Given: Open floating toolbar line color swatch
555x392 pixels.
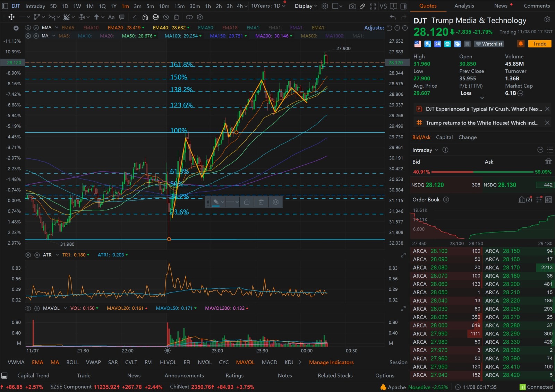Looking at the screenshot, I should click(x=216, y=202).
